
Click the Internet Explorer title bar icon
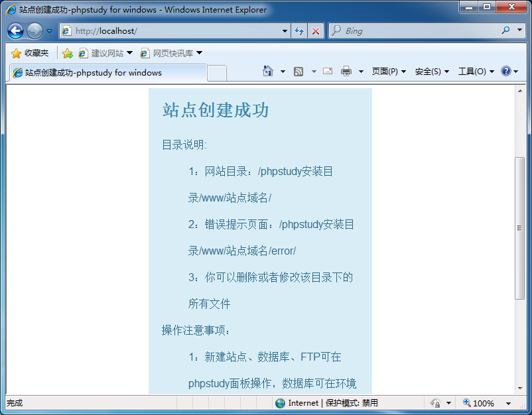(x=11, y=10)
